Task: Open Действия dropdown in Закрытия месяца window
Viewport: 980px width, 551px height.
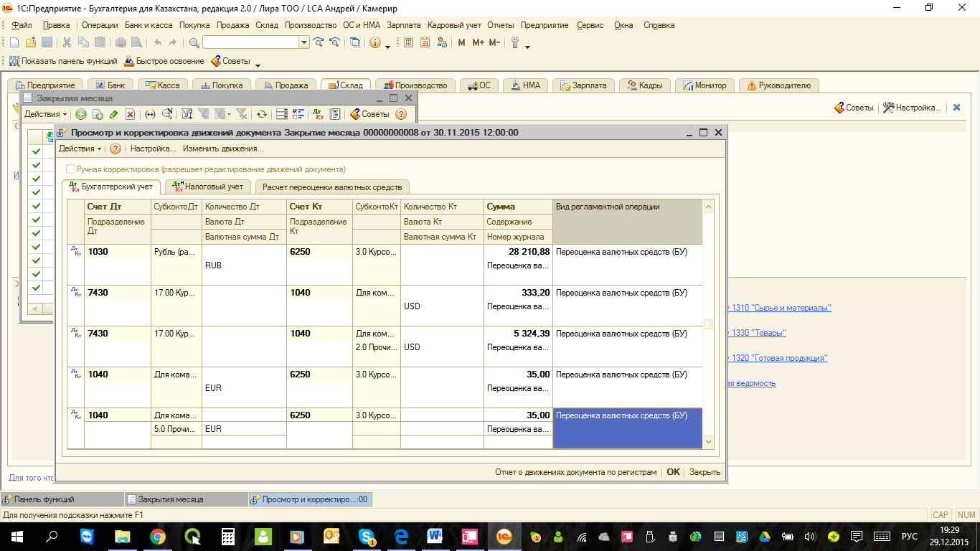Action: (x=45, y=114)
